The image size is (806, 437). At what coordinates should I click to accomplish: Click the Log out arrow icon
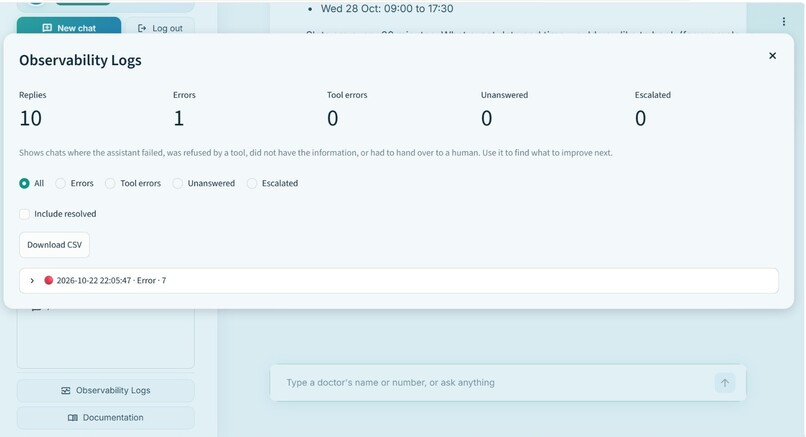(142, 28)
